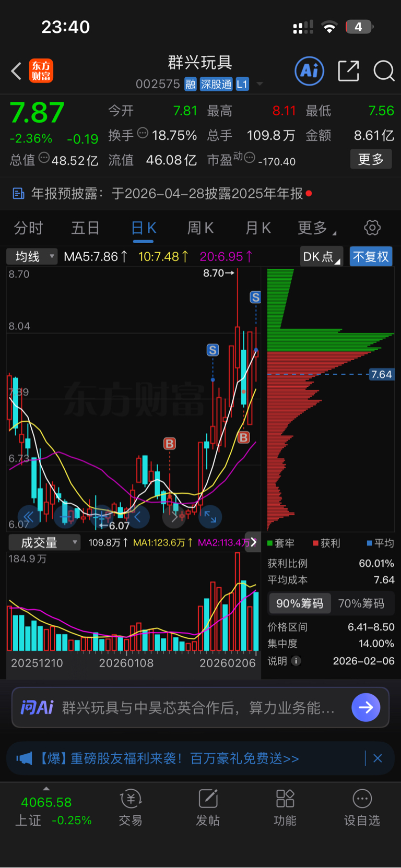This screenshot has height=868, width=401.
Task: Close the promotional banner
Action: pyautogui.click(x=378, y=758)
